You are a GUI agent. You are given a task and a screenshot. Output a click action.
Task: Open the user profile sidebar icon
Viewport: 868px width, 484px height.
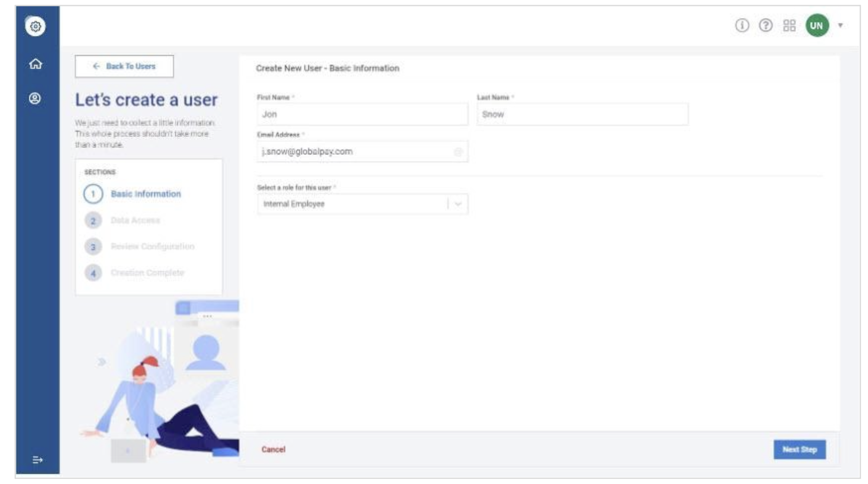35,99
